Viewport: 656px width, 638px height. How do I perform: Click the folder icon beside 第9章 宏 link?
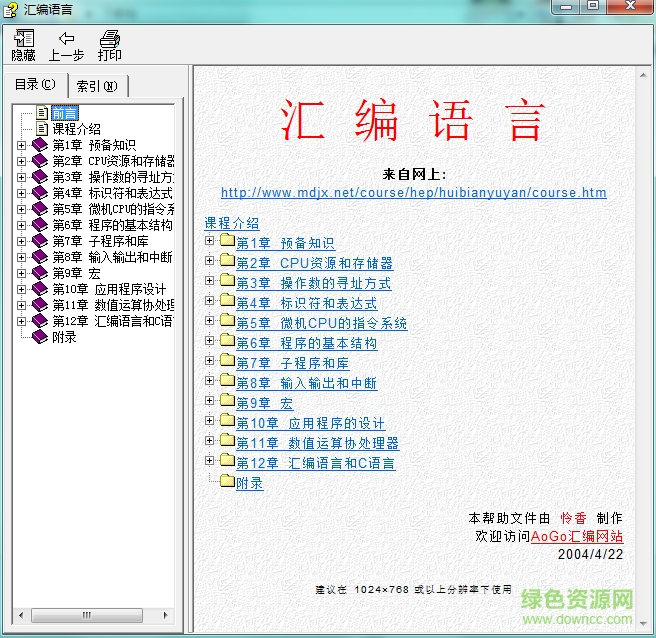coord(225,402)
